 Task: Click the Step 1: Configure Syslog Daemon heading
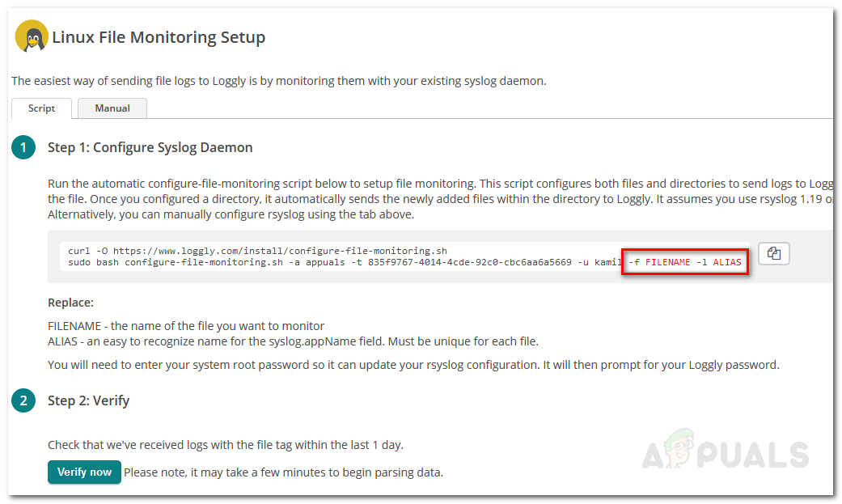[150, 148]
